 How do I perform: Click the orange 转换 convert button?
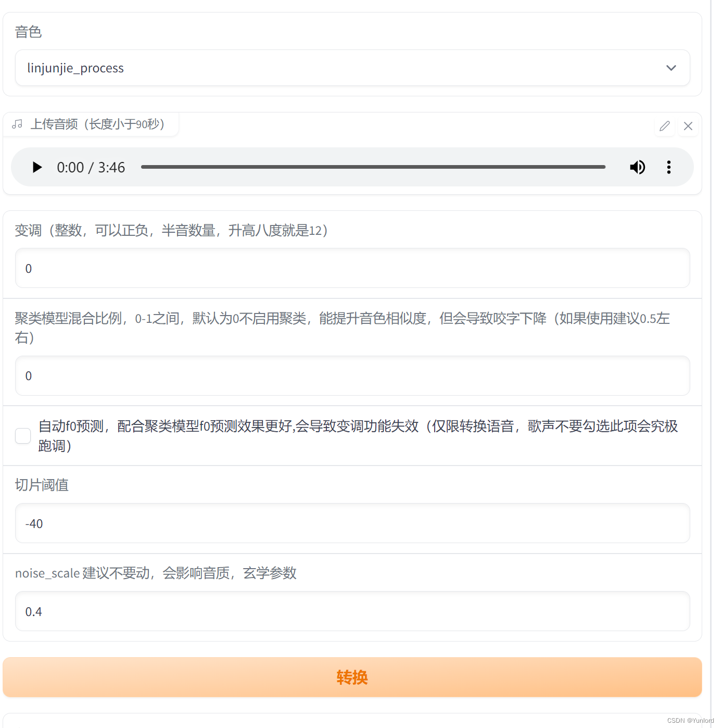[352, 677]
